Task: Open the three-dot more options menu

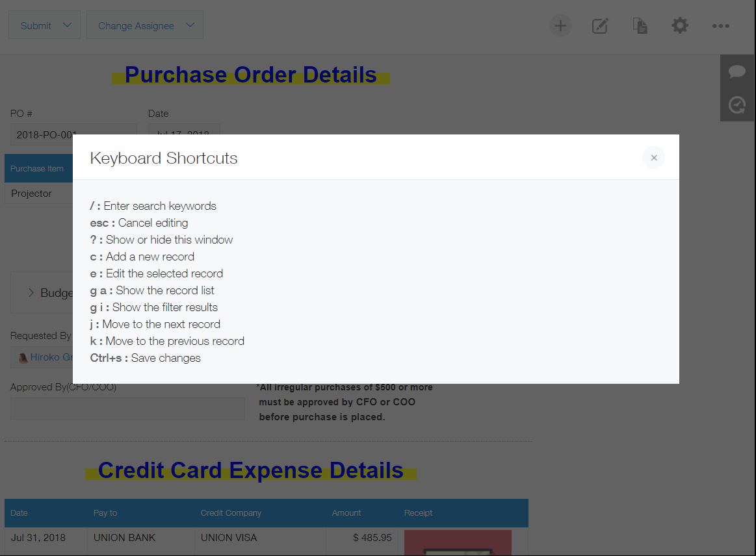Action: pyautogui.click(x=720, y=26)
